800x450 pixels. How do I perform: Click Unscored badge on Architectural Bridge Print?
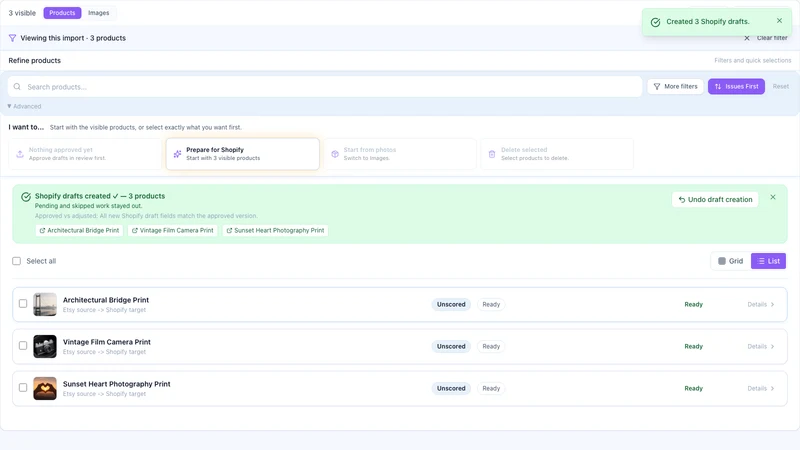tap(451, 305)
